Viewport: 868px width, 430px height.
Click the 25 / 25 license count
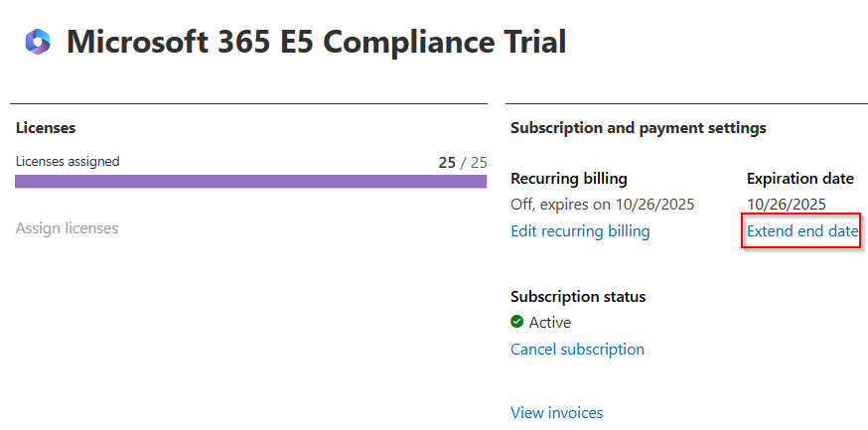pos(463,163)
